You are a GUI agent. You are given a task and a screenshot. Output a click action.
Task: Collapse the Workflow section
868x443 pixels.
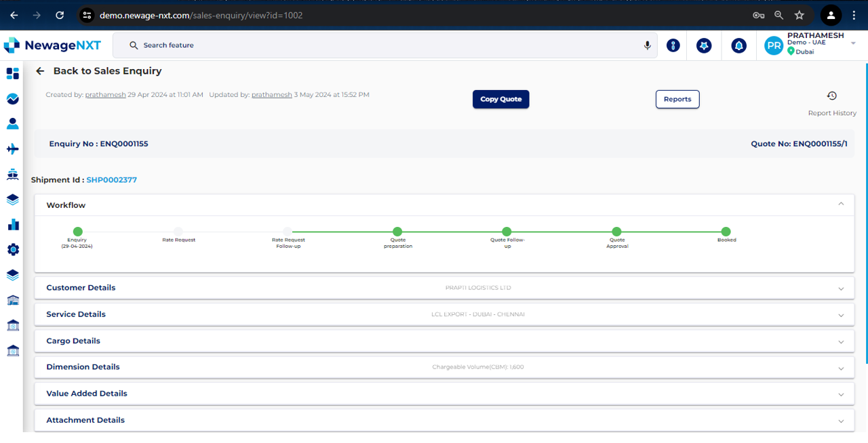841,204
